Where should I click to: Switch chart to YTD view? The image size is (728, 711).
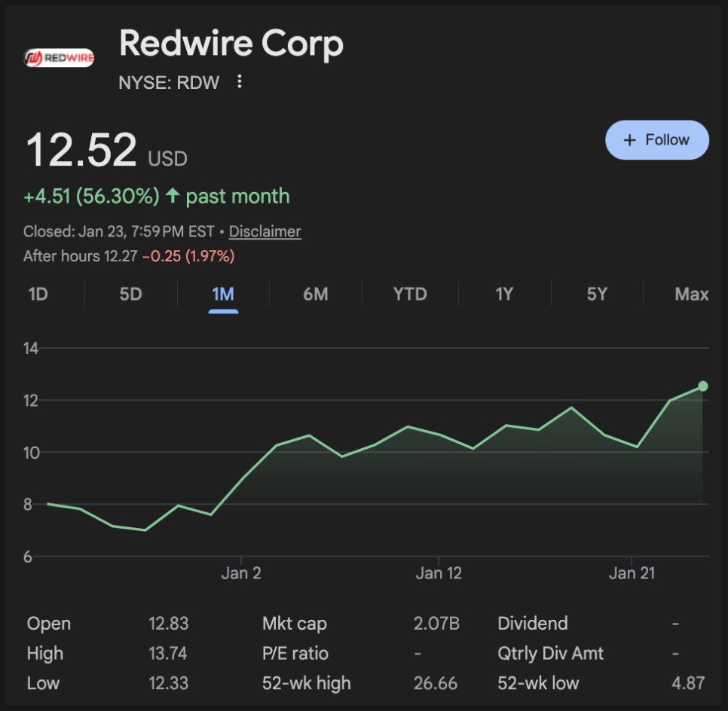[409, 294]
